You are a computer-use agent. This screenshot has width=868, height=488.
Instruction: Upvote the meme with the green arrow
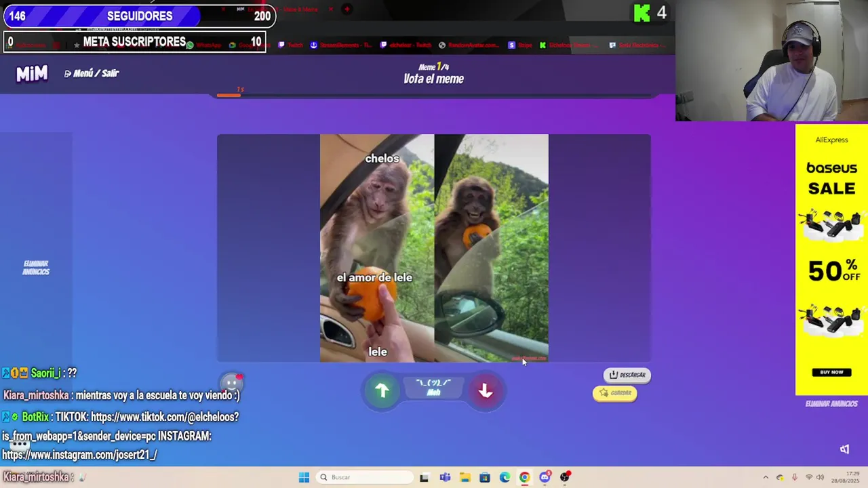382,390
